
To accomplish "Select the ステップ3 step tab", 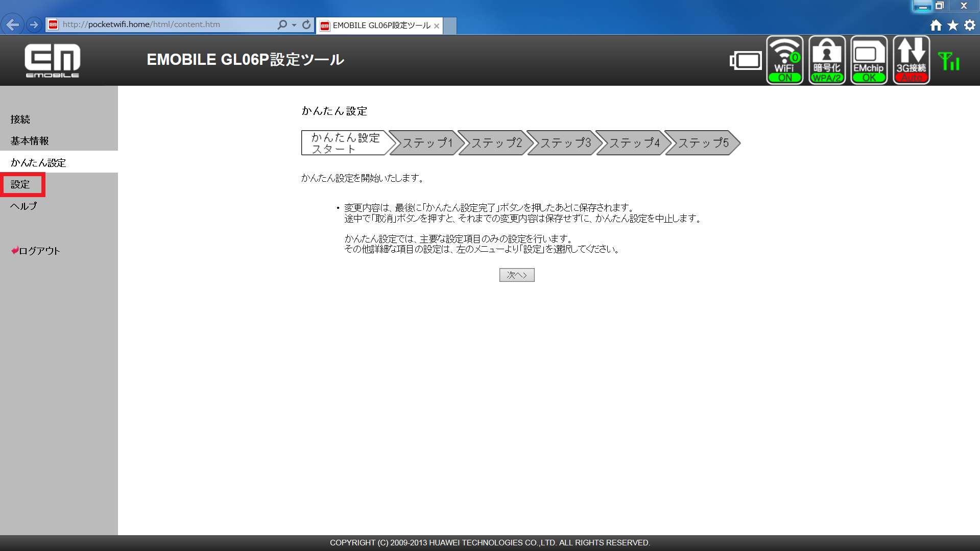I will 564,143.
